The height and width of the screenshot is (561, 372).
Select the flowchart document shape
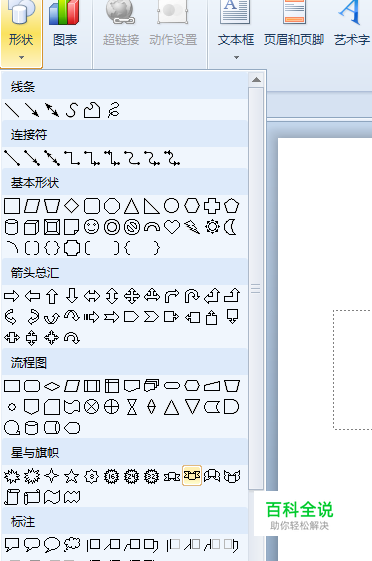point(132,386)
